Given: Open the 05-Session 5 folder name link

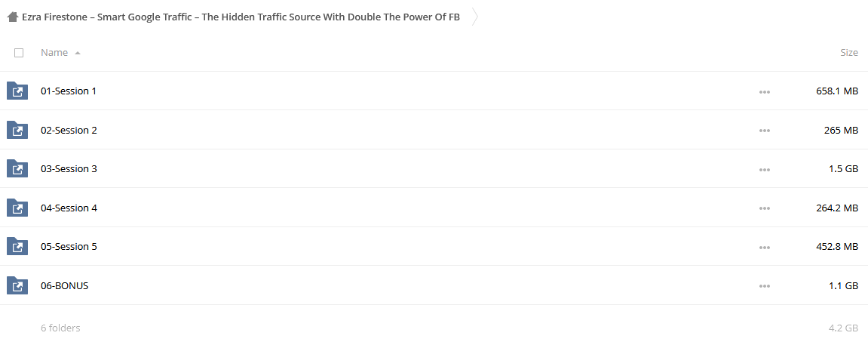Looking at the screenshot, I should point(69,246).
